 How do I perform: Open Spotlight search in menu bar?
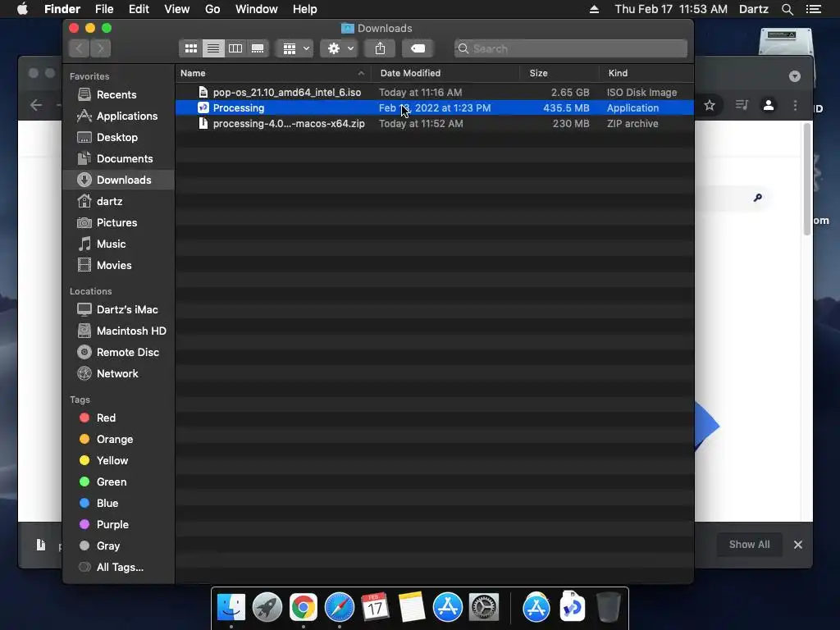click(787, 9)
